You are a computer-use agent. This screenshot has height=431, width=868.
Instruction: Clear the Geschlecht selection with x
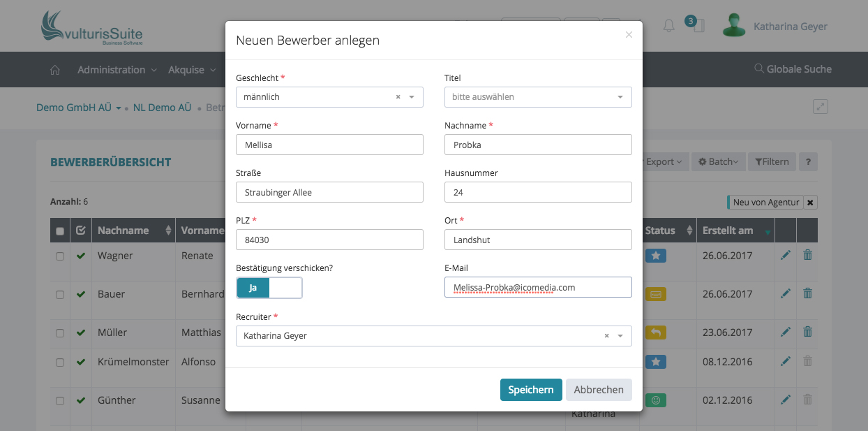[398, 97]
